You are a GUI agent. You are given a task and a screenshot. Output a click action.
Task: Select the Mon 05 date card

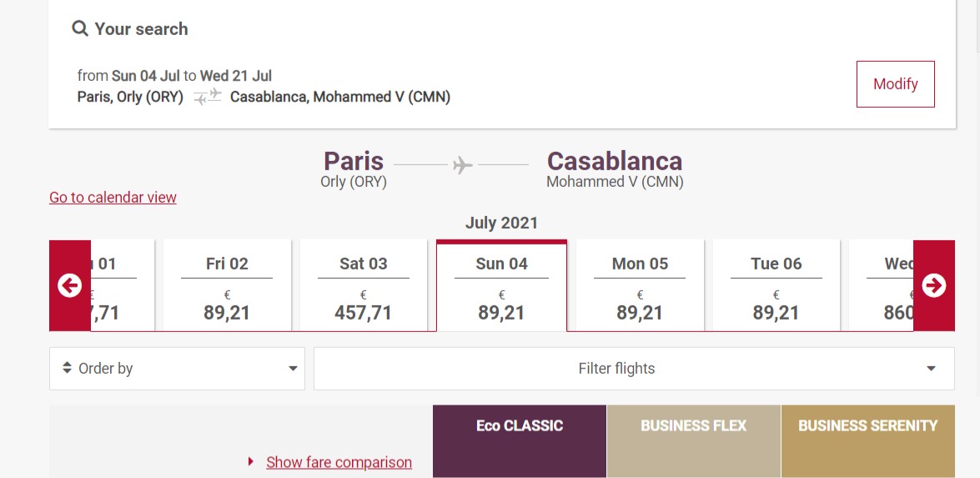[x=640, y=285]
